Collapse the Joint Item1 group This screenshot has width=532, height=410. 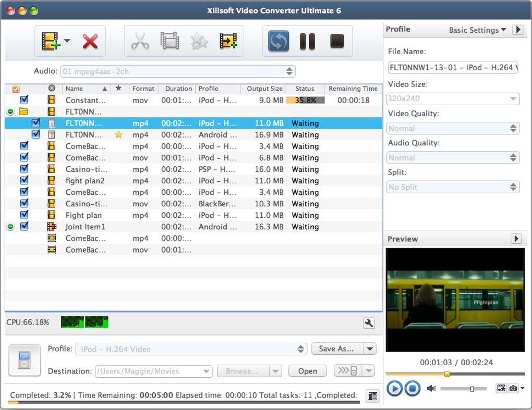pos(10,226)
